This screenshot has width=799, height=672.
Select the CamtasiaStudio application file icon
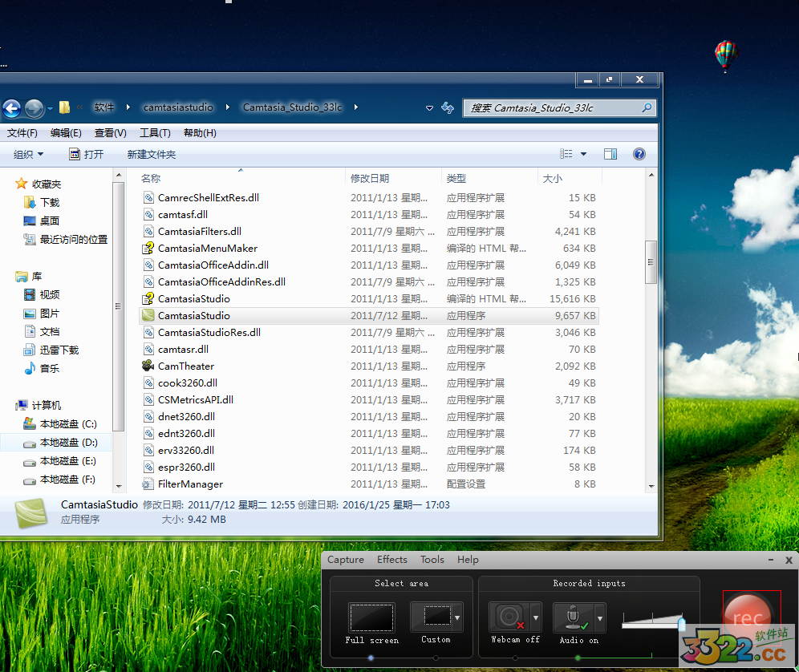click(148, 315)
